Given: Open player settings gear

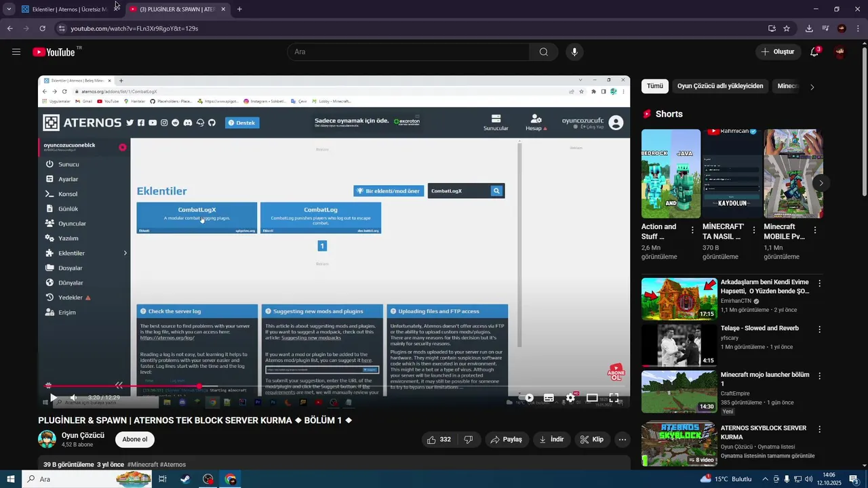Looking at the screenshot, I should 570,398.
